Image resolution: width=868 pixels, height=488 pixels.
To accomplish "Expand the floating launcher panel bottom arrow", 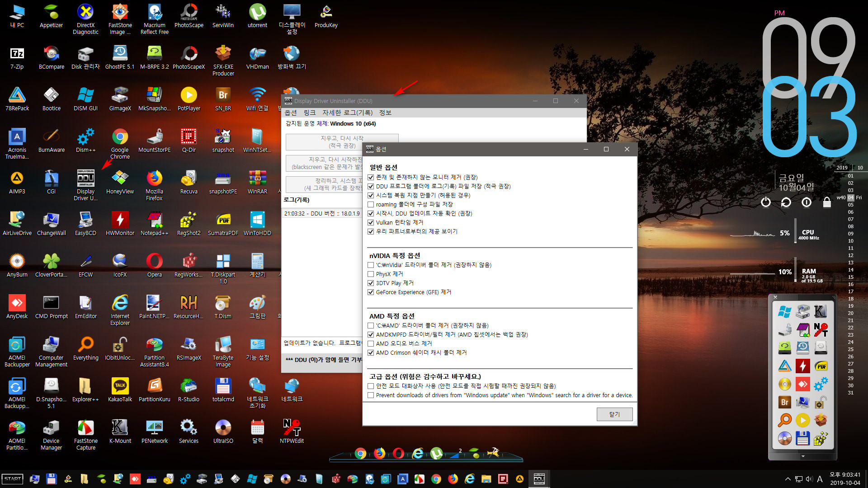I will [803, 456].
